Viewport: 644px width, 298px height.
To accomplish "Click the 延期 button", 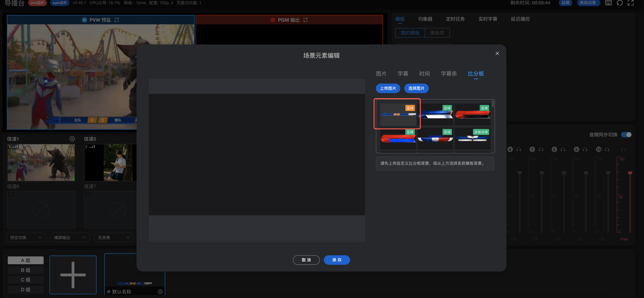I will point(565,3).
